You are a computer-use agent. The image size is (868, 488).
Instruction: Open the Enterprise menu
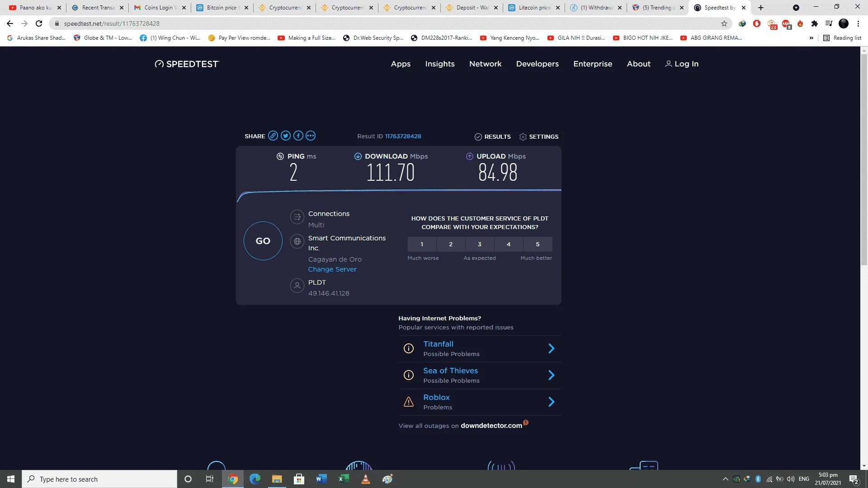click(593, 64)
